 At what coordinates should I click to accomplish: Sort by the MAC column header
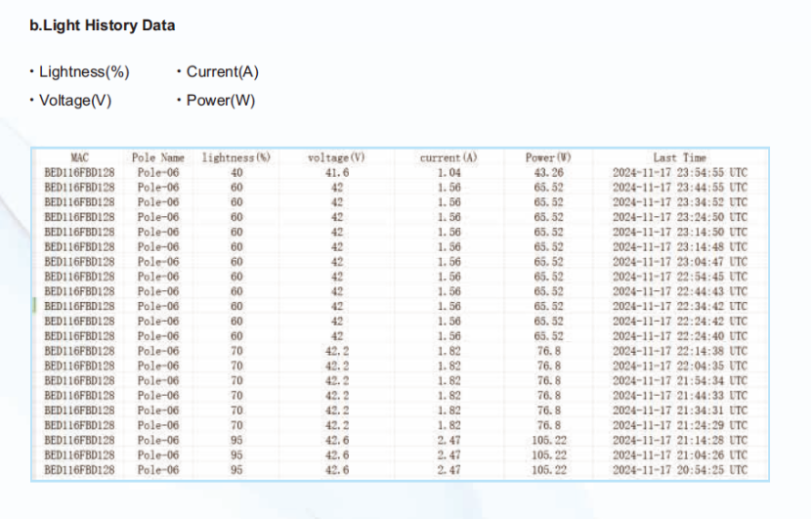[x=80, y=157]
